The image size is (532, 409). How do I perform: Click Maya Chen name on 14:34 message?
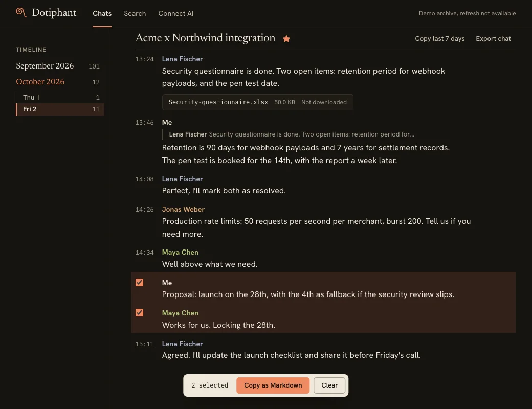[180, 253]
